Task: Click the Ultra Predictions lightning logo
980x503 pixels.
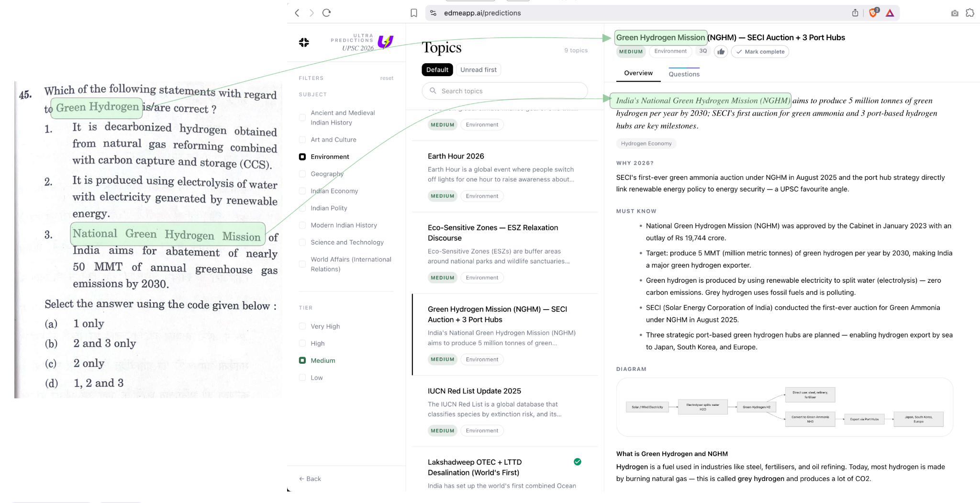Action: pos(385,42)
